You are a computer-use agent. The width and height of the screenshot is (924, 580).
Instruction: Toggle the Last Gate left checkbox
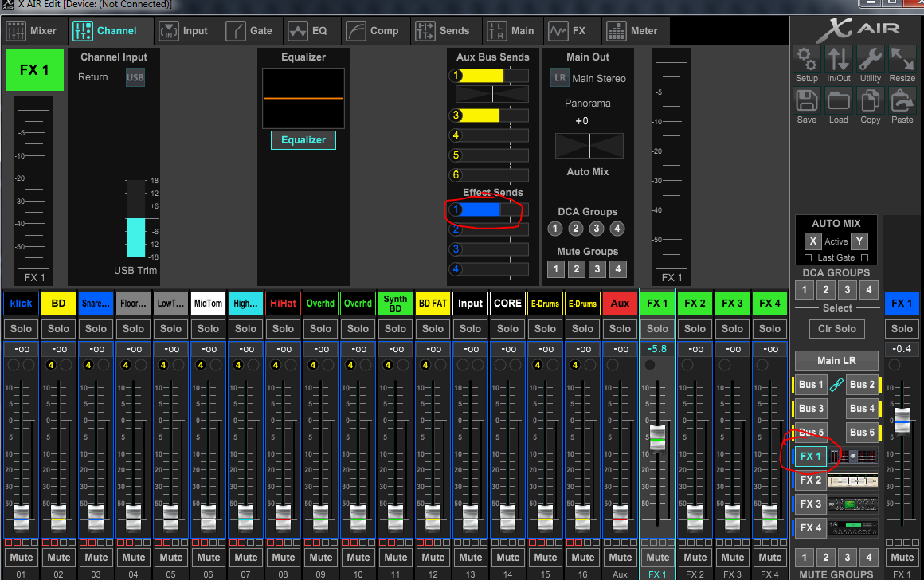(808, 257)
